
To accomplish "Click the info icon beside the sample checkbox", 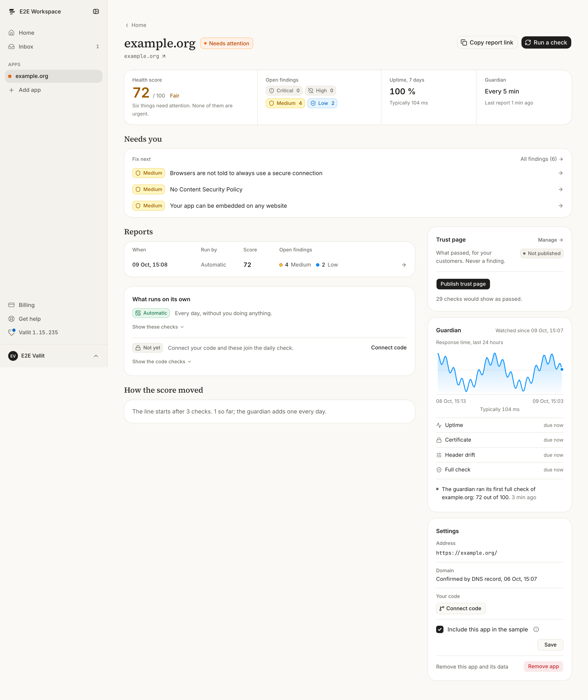I will coord(536,629).
